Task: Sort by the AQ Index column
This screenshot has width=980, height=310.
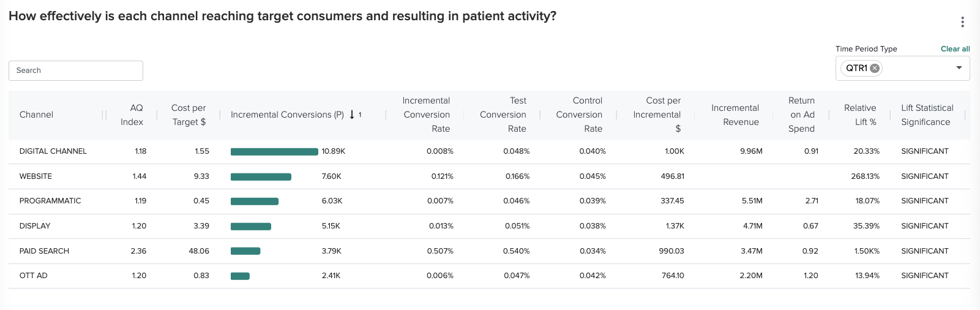Action: (132, 115)
